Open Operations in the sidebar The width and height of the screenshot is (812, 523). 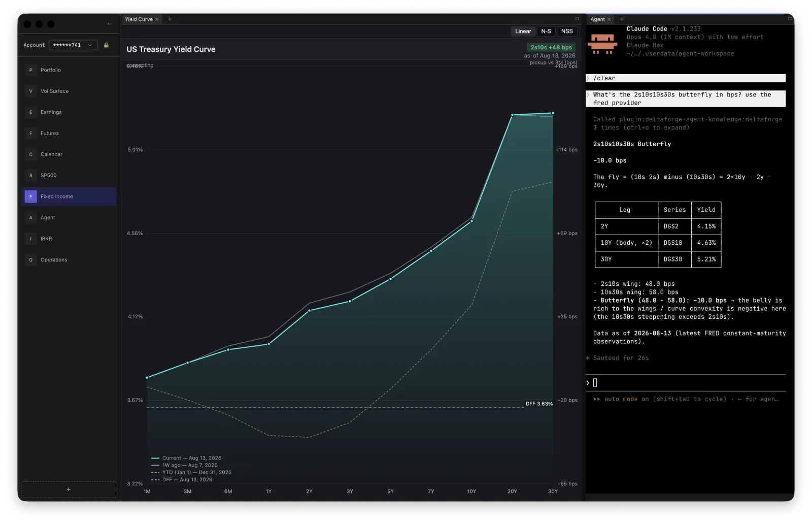click(70, 259)
